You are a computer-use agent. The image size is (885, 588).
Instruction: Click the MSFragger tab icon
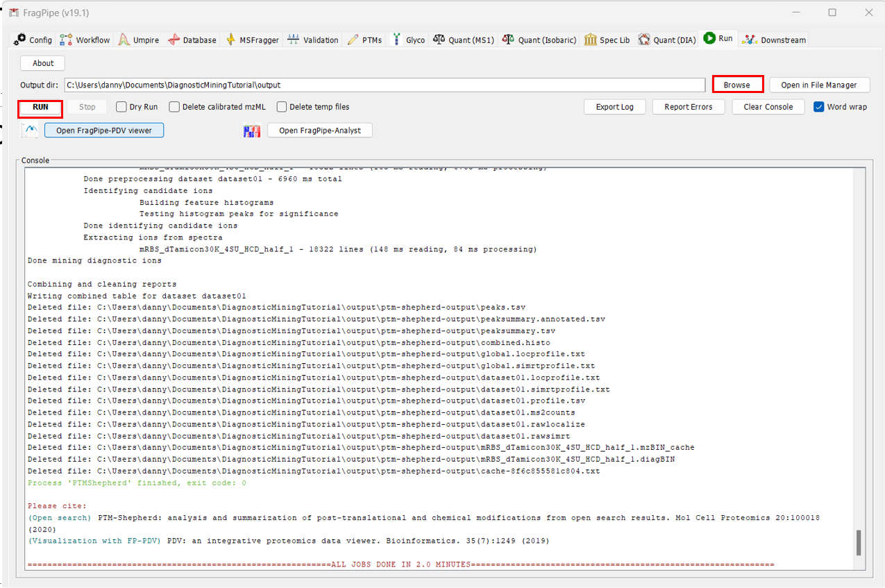[230, 40]
